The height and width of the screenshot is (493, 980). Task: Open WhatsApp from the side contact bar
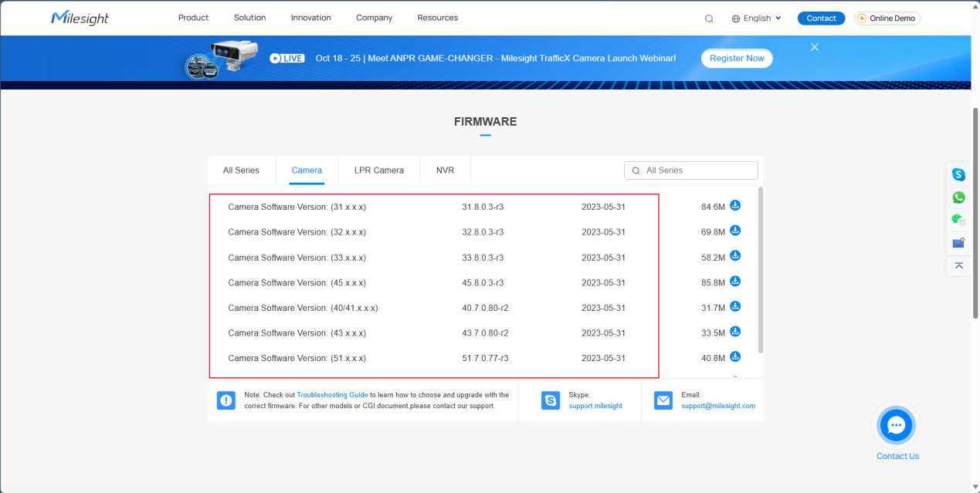pos(958,198)
